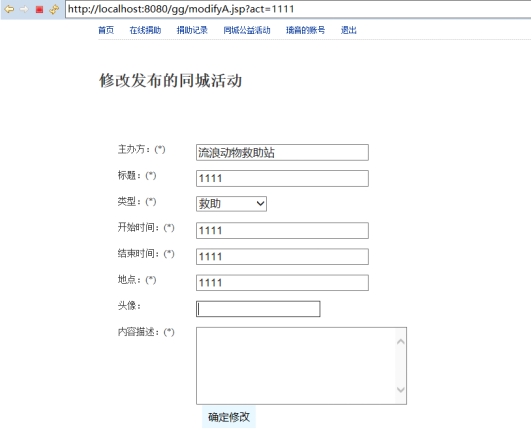Open the 首页 navigation link
The height and width of the screenshot is (430, 532).
[x=106, y=30]
